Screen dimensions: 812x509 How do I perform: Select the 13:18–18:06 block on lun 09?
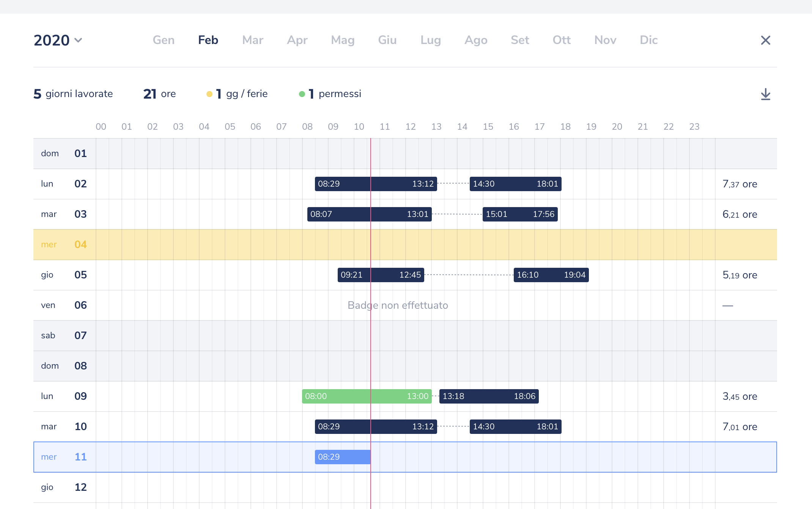point(489,396)
